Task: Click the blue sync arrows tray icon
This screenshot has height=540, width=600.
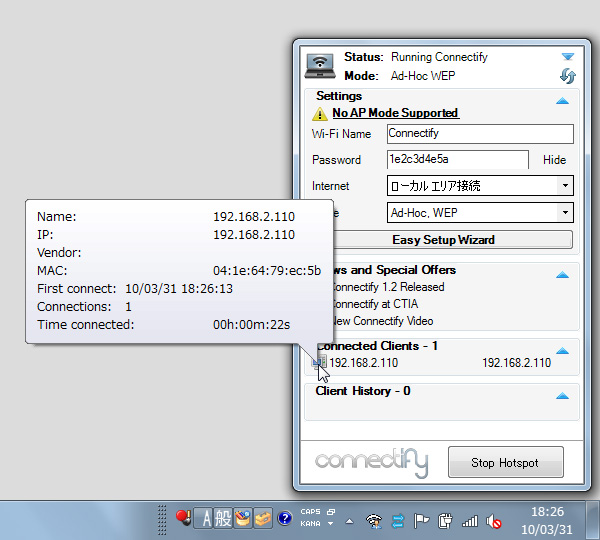Action: (x=398, y=521)
